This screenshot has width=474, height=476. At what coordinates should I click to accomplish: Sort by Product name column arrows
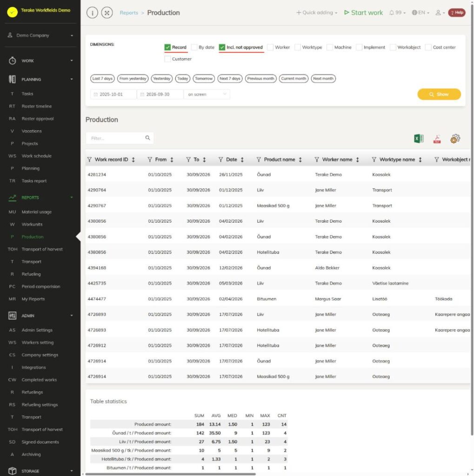300,160
